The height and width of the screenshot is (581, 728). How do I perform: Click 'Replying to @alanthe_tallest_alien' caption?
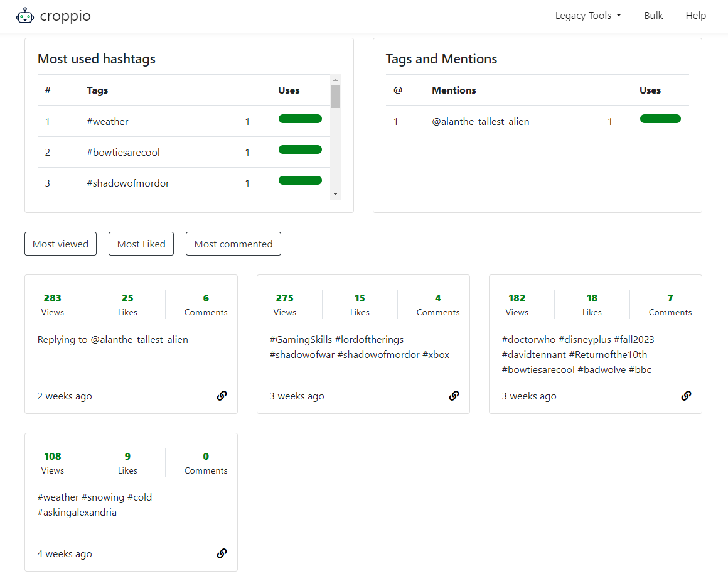(113, 340)
